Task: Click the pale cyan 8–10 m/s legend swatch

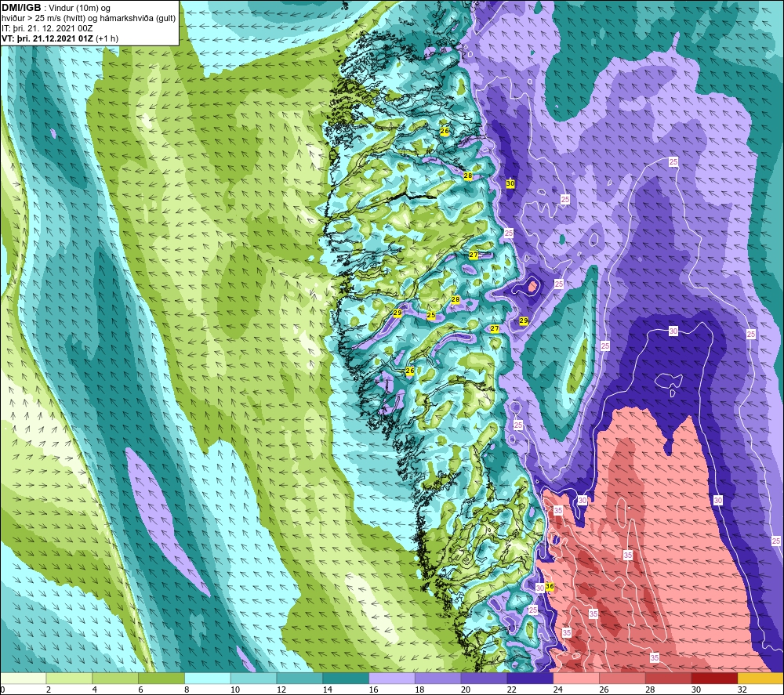Action: point(208,679)
